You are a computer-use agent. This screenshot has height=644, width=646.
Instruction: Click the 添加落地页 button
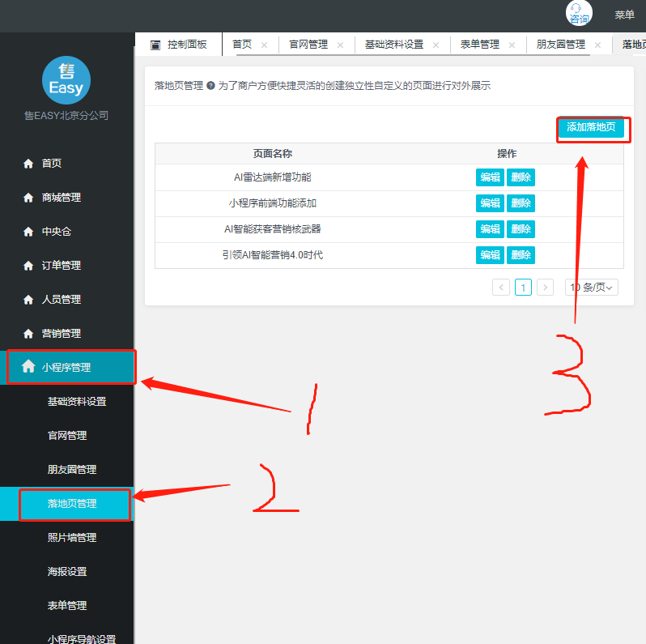pyautogui.click(x=591, y=127)
